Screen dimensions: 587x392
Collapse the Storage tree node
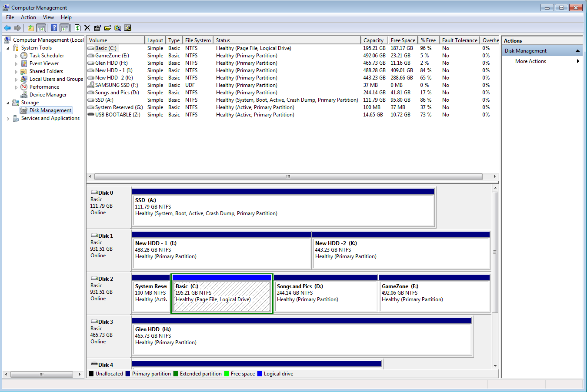[8, 103]
